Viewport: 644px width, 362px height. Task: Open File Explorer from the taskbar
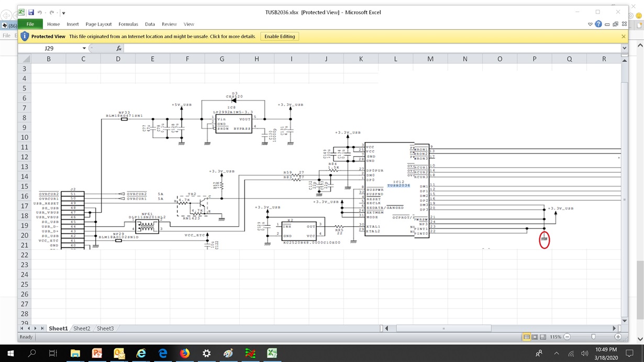click(75, 353)
